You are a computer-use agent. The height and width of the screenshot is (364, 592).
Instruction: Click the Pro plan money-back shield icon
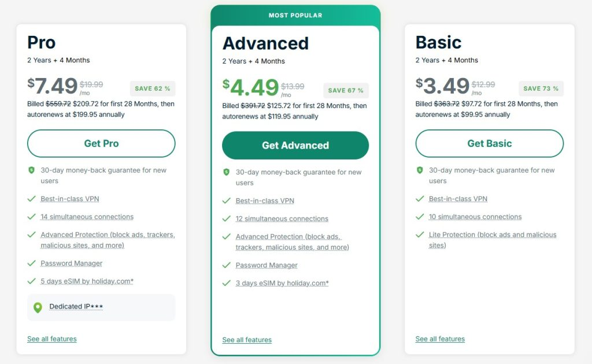click(x=31, y=170)
